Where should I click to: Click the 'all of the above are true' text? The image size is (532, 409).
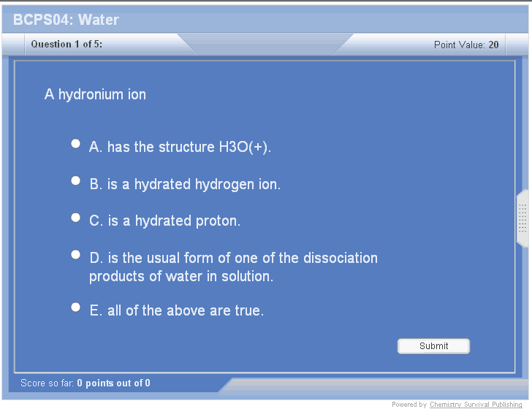[x=177, y=311]
